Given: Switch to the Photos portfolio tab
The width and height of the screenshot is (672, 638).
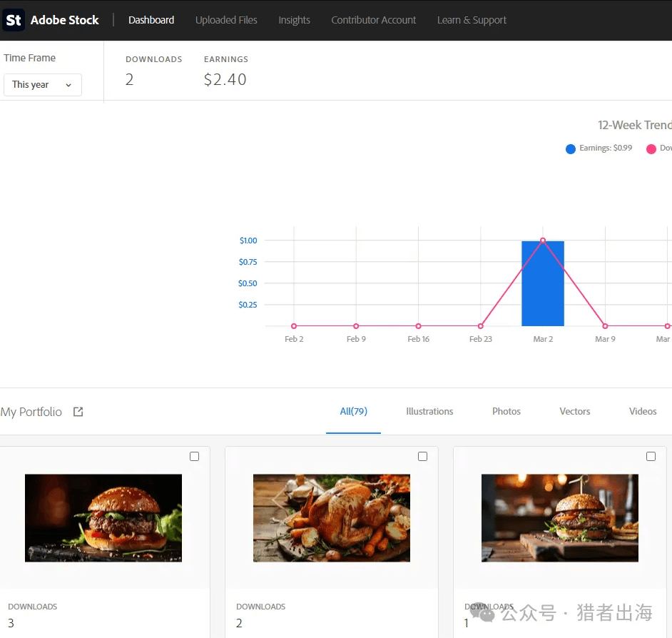Looking at the screenshot, I should point(506,412).
